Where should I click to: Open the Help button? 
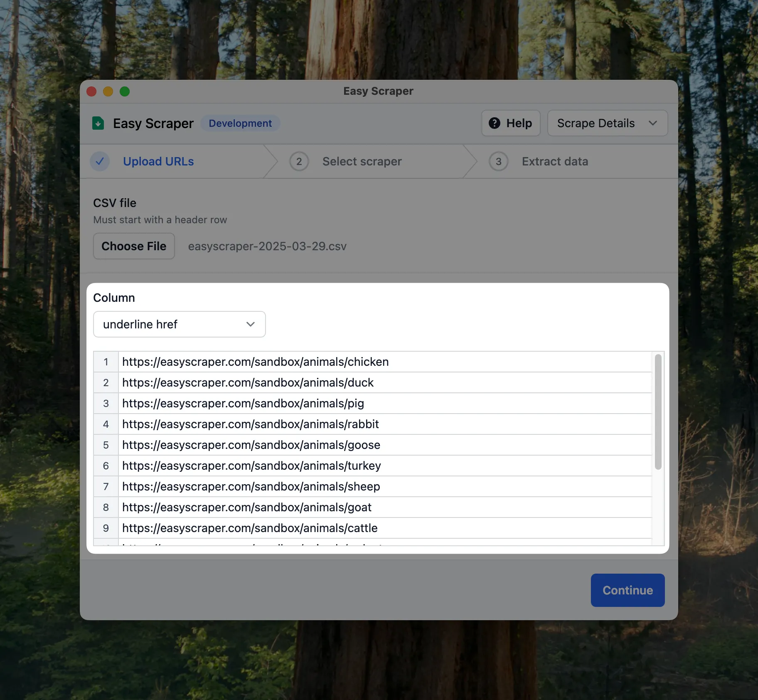[511, 123]
